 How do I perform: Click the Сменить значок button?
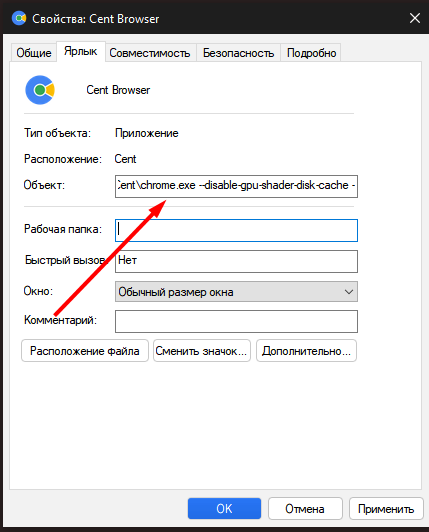click(202, 351)
